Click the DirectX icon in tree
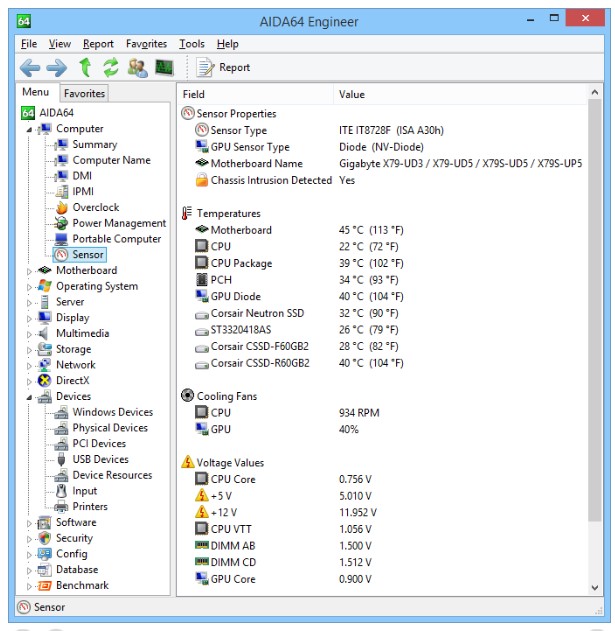615x631 pixels. (x=44, y=380)
